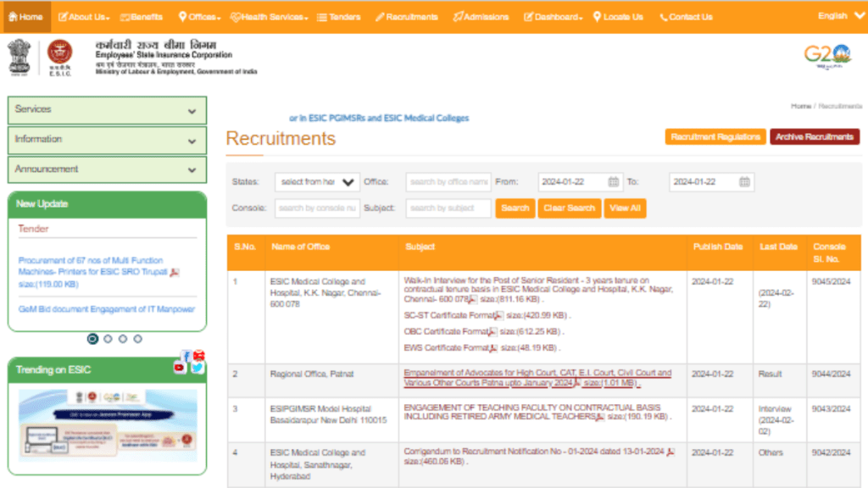868x488 pixels.
Task: Click the Twitter bird icon
Action: click(x=198, y=368)
